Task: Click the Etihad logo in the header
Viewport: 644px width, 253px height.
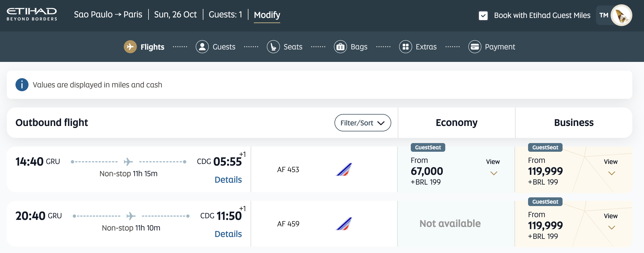Action: 32,15
